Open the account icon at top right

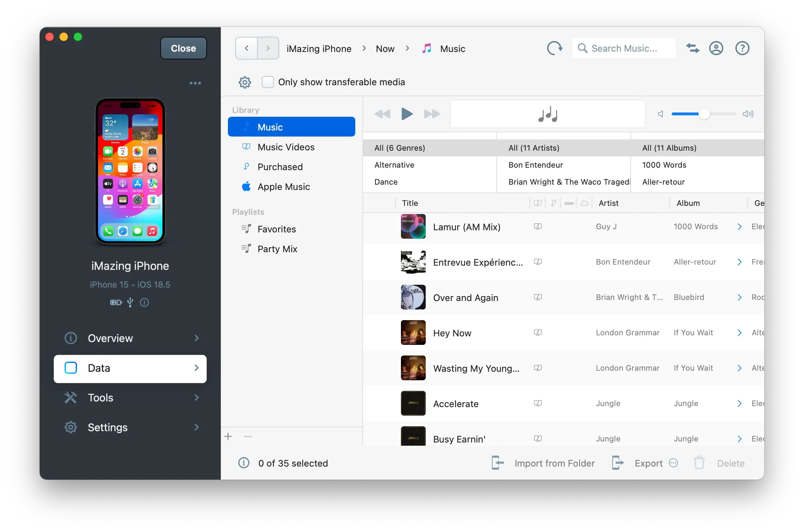(x=716, y=48)
